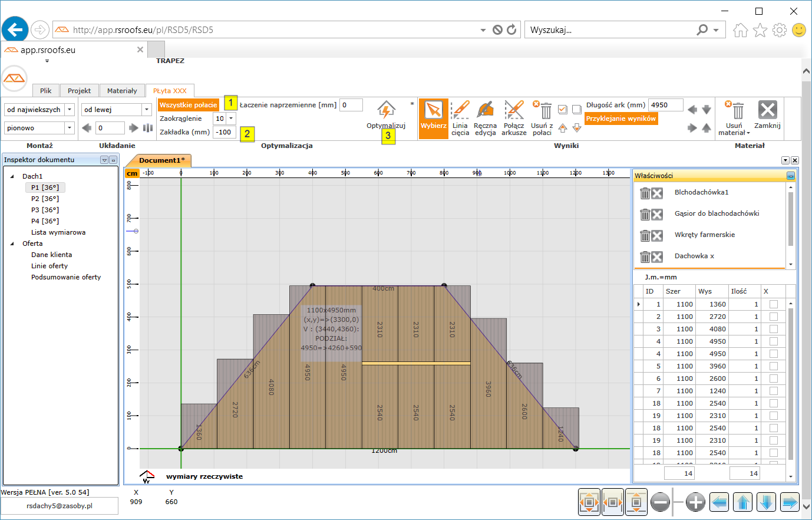Toggle the X checkbox for the 2720 row

[x=773, y=317]
